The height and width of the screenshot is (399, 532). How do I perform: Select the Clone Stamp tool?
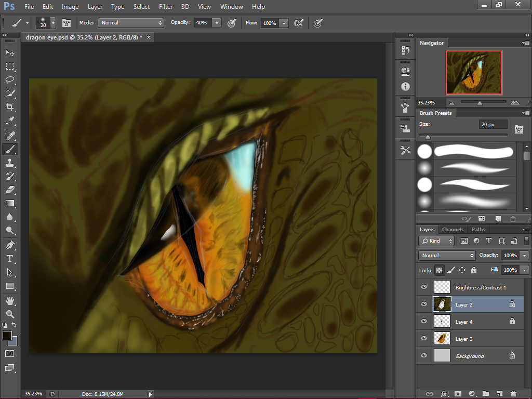click(x=9, y=162)
